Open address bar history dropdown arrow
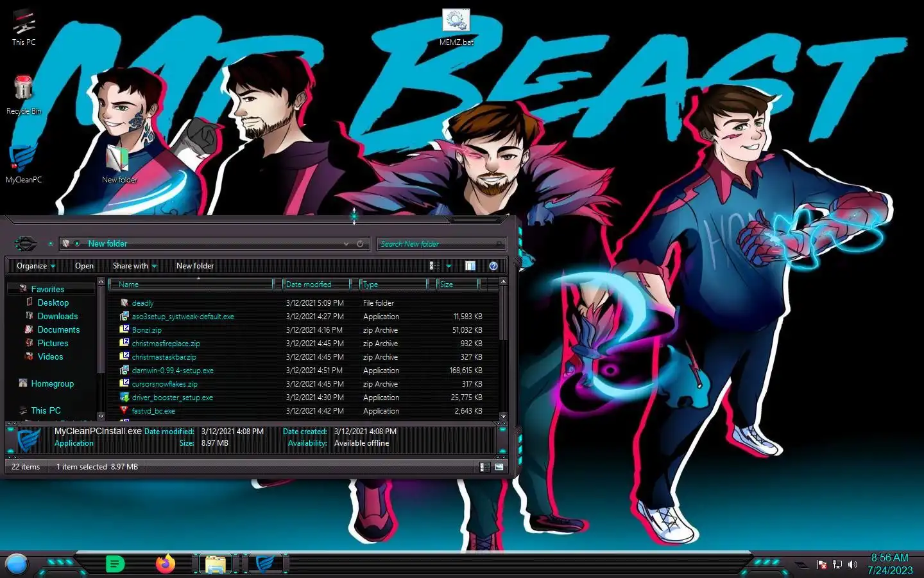The width and height of the screenshot is (924, 578). pos(346,244)
